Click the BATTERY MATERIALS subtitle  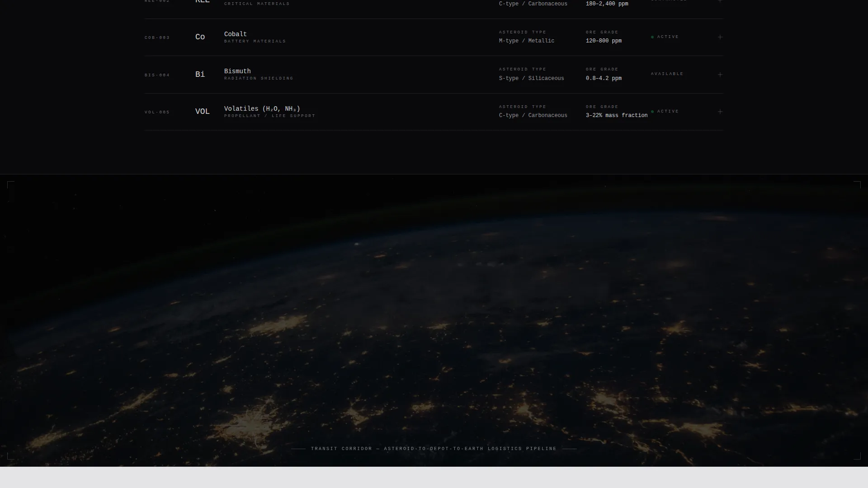point(255,41)
